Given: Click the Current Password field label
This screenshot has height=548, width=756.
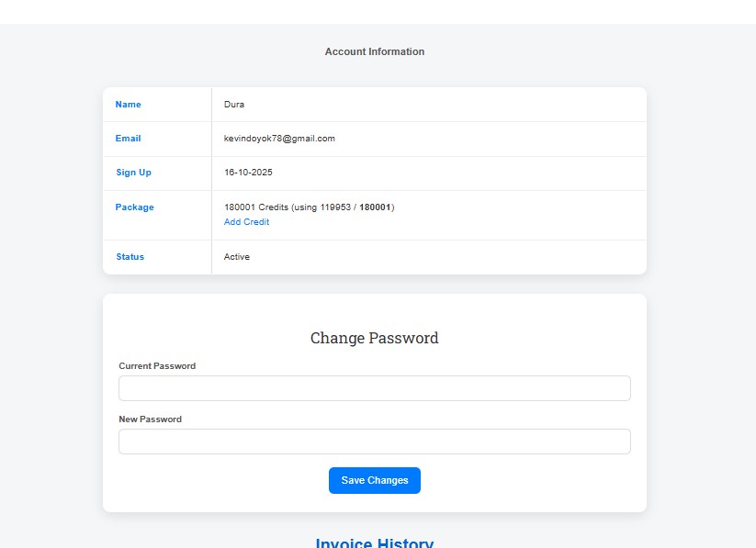Looking at the screenshot, I should click(157, 366).
